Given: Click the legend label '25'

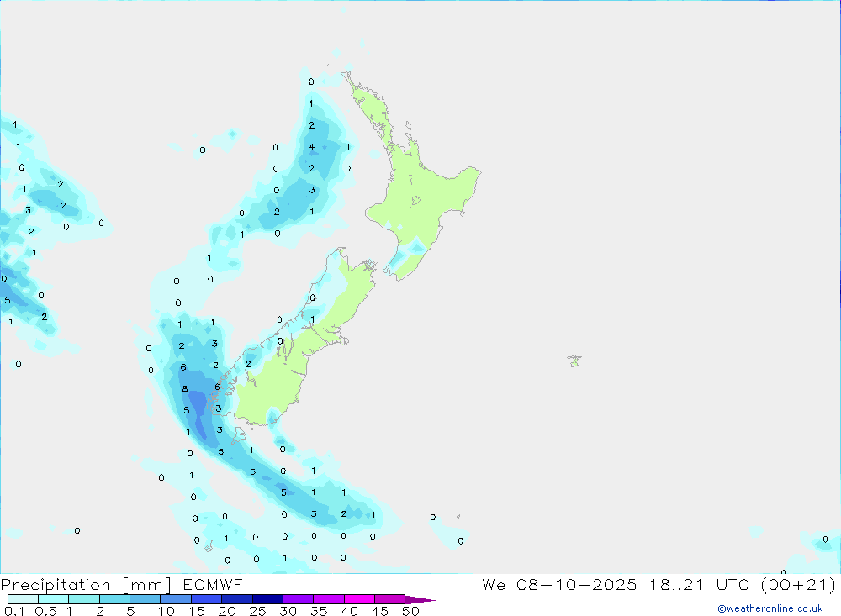Looking at the screenshot, I should pyautogui.click(x=257, y=611).
